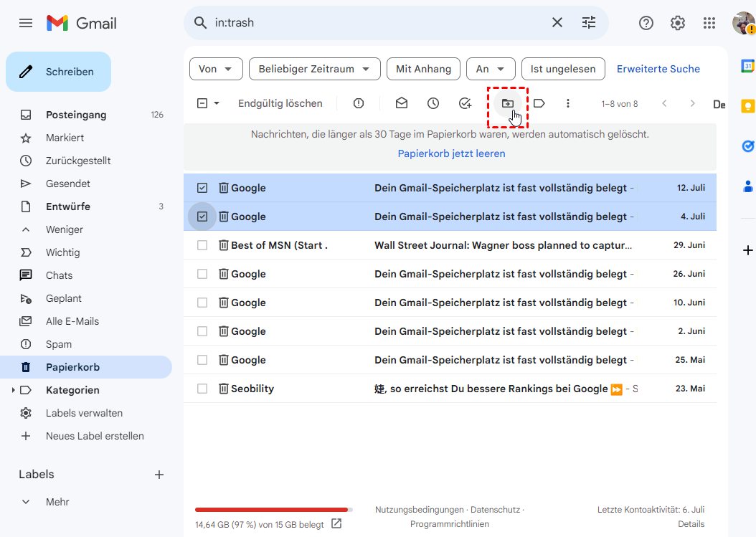
Task: Click the create new label plus beside Labels
Action: (x=159, y=475)
